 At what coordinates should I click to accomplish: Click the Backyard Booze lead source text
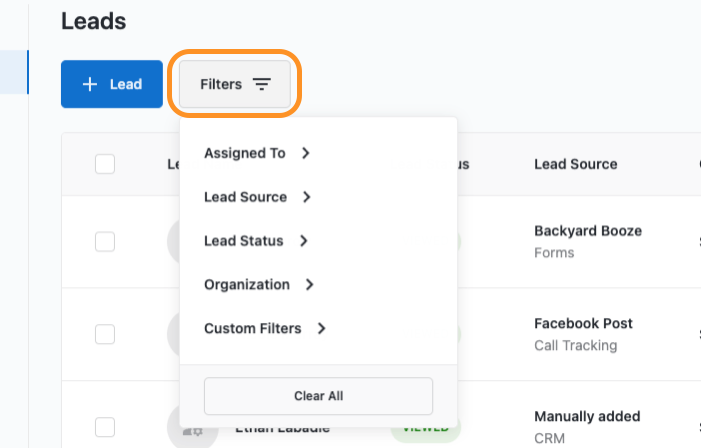(x=588, y=231)
